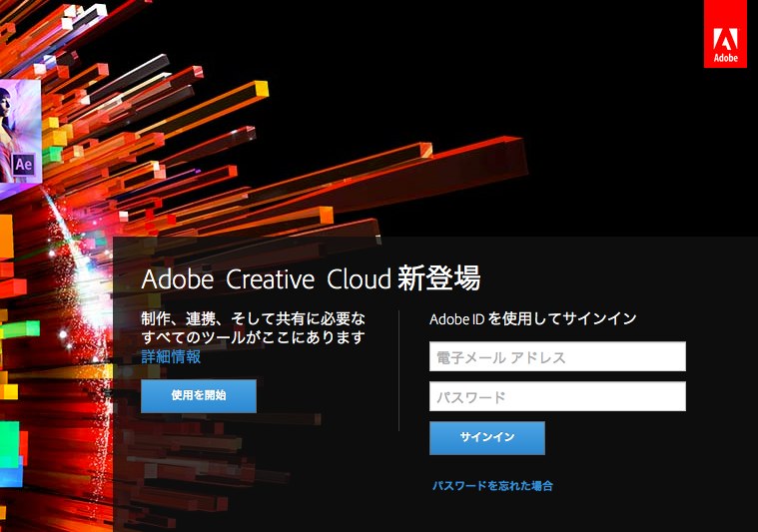Image resolution: width=758 pixels, height=532 pixels.
Task: Click the 制作、連携、そして共有に必要な description text
Action: (x=253, y=319)
